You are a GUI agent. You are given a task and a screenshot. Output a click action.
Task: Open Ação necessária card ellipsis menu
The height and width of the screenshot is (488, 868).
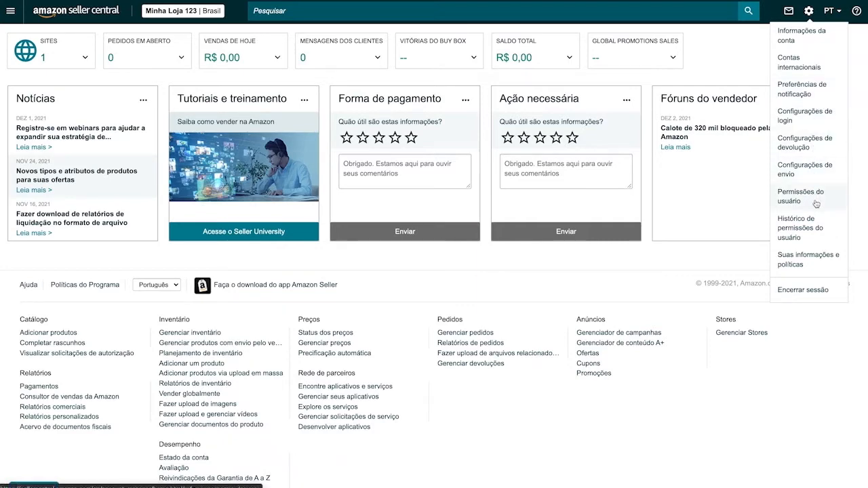627,100
